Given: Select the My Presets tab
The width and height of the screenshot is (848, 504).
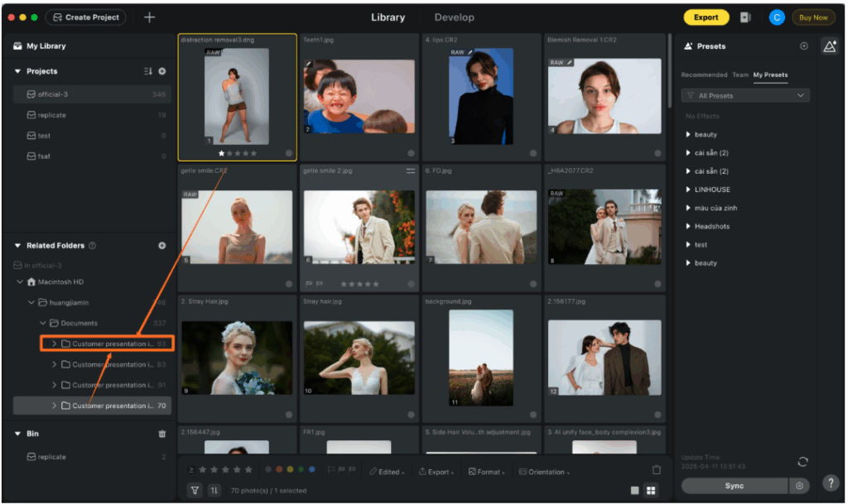Looking at the screenshot, I should click(x=771, y=74).
